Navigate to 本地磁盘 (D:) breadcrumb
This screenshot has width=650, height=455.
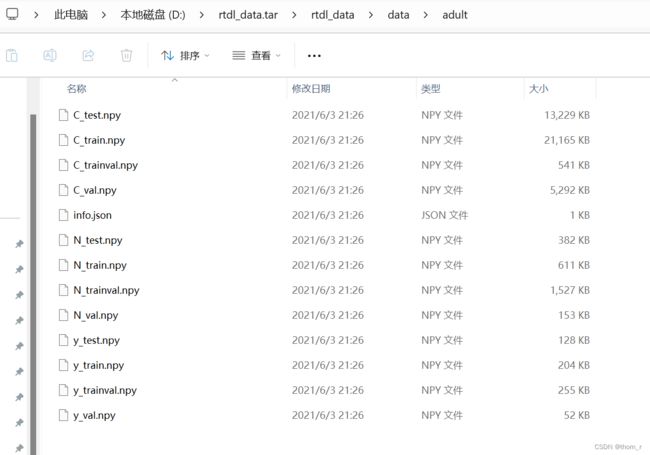coord(153,15)
